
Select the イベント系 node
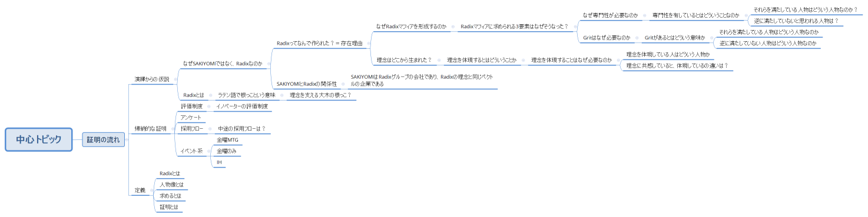click(191, 151)
